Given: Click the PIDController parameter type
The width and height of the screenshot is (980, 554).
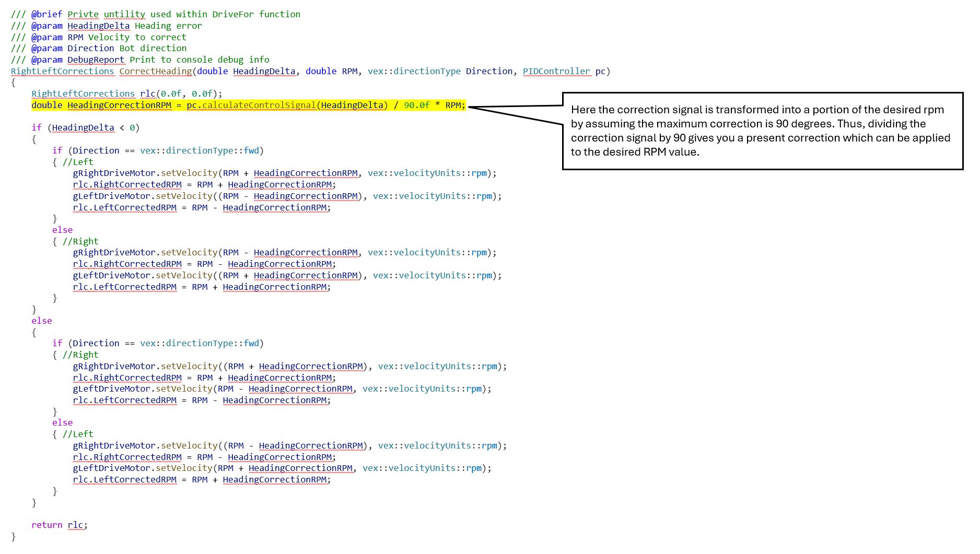Looking at the screenshot, I should pyautogui.click(x=556, y=71).
